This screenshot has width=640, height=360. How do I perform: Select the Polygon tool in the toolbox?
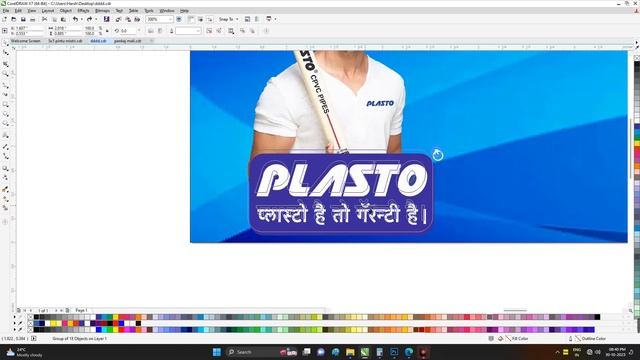[x=6, y=123]
